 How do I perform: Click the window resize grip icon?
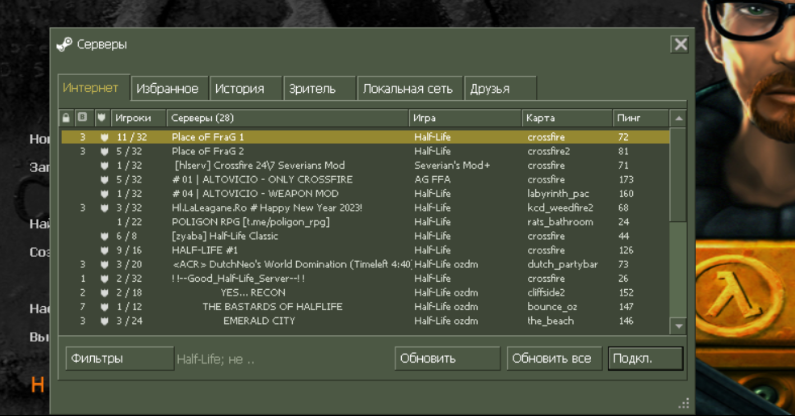click(x=683, y=403)
